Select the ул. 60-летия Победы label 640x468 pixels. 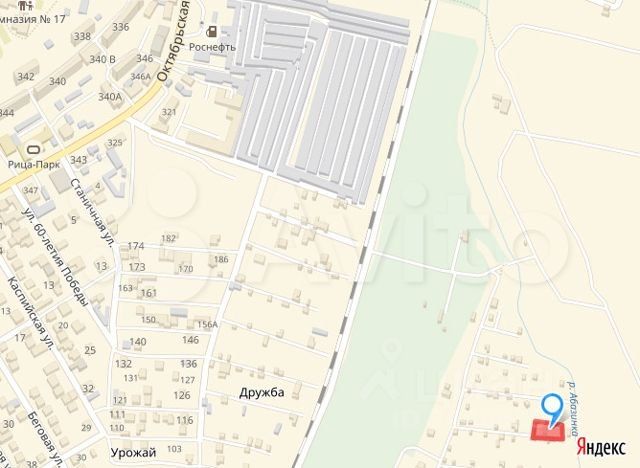click(x=54, y=257)
